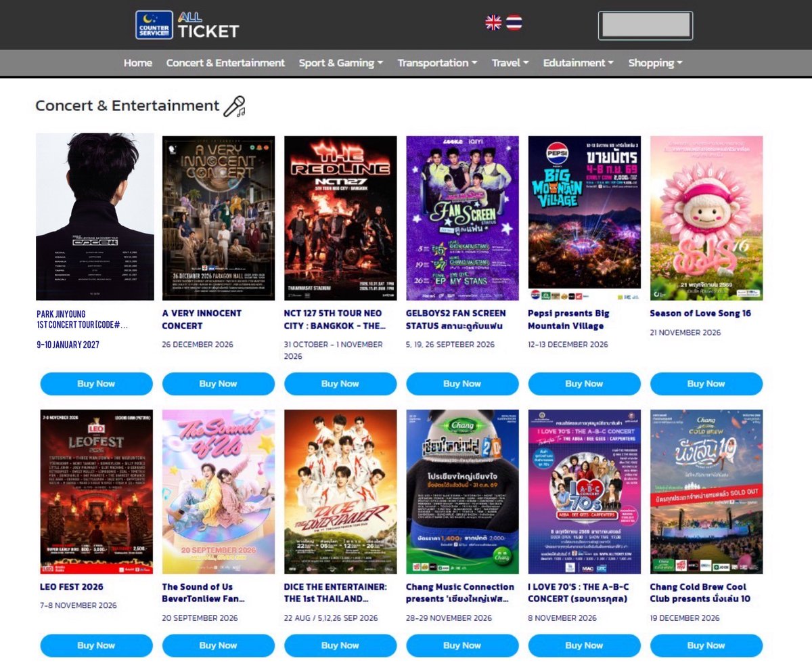Click the microphone icon beside Concert & Entertainment
This screenshot has width=812, height=669.
coord(234,106)
